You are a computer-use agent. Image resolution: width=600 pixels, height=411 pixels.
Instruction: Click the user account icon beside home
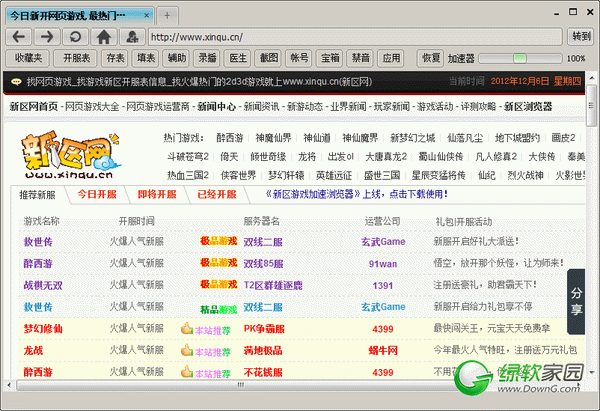click(x=132, y=37)
